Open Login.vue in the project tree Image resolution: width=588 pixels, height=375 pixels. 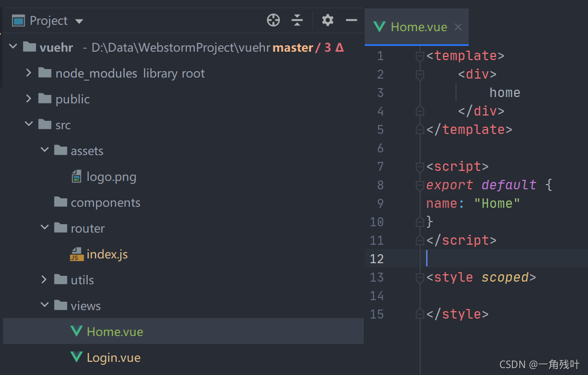113,358
